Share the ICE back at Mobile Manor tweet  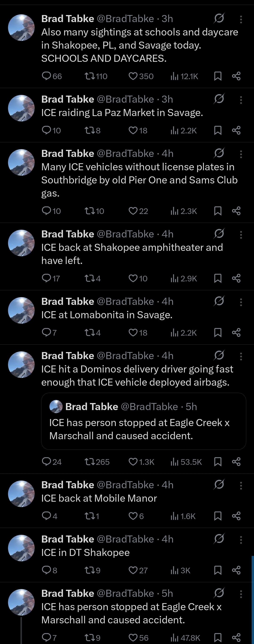tap(236, 516)
